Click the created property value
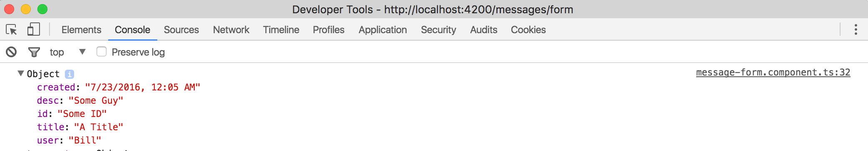The image size is (868, 151). point(143,87)
